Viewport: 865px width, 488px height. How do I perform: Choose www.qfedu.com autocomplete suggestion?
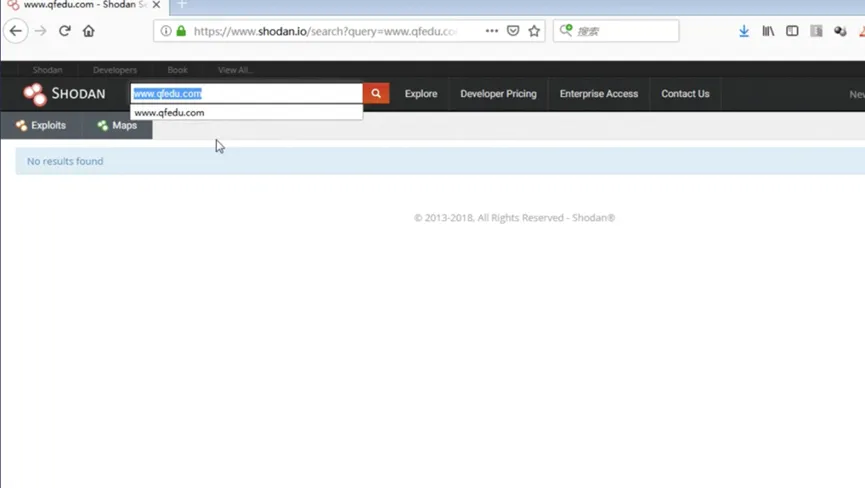[x=246, y=112]
